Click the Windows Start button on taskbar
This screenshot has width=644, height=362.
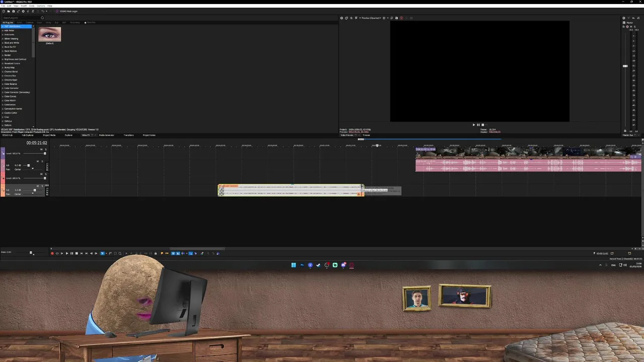coord(293,265)
